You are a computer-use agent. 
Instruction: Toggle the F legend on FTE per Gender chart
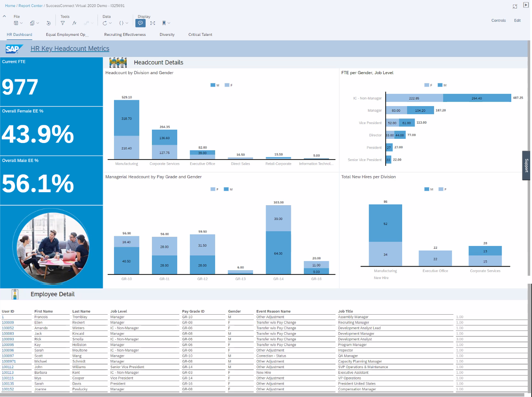pos(428,85)
